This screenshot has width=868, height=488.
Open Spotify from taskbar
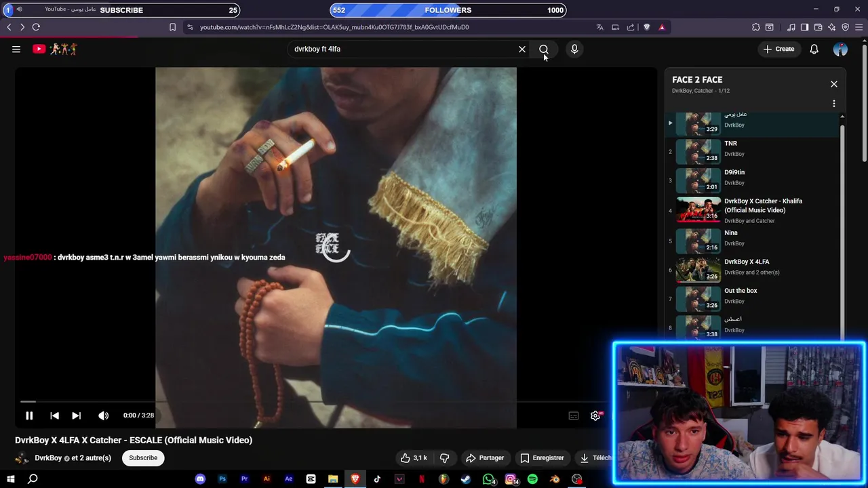[x=532, y=479]
